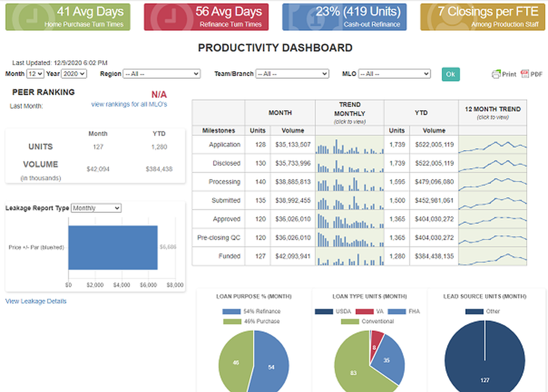
Task: View Submitted monthly trend bar chart
Action: [350, 200]
